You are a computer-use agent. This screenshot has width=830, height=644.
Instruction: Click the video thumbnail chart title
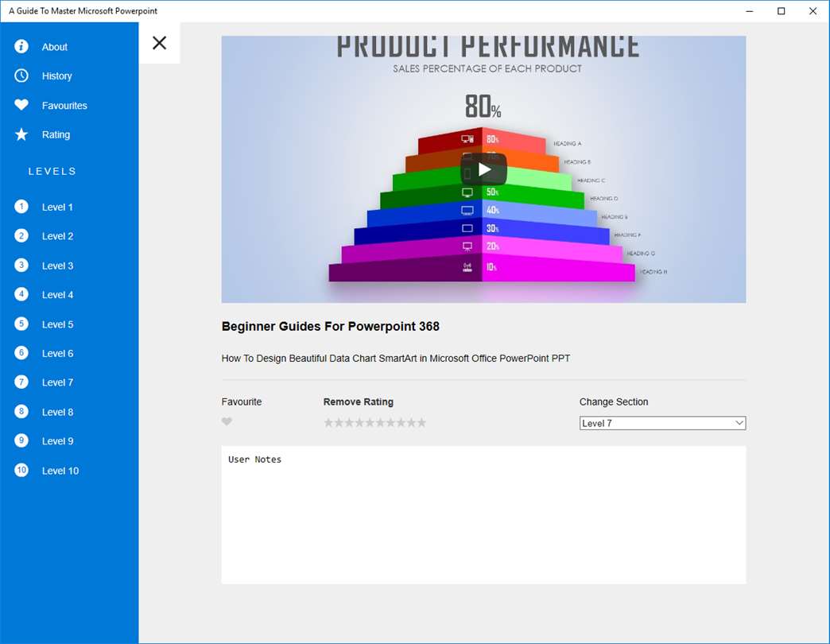487,47
